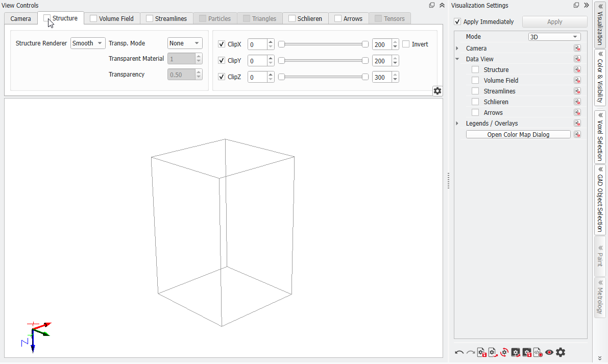Collapse the Data View tree node
The image size is (608, 364).
tap(457, 59)
